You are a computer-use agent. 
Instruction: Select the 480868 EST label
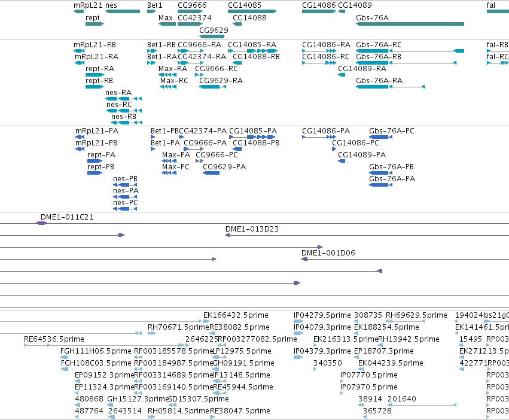point(89,399)
